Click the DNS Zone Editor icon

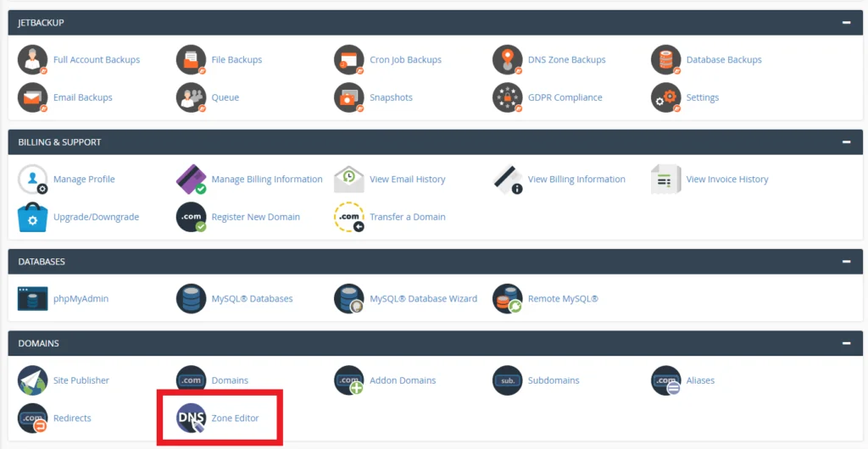coord(191,418)
